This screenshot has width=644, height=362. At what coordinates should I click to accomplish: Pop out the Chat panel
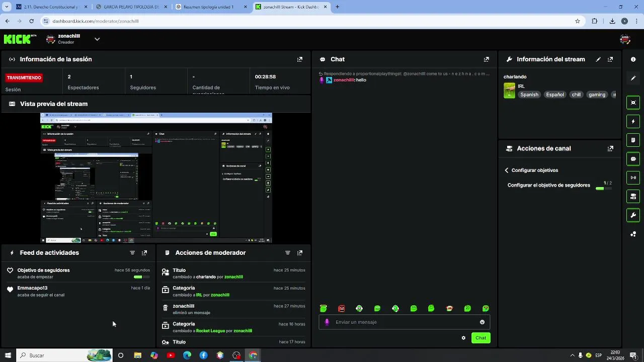click(486, 59)
